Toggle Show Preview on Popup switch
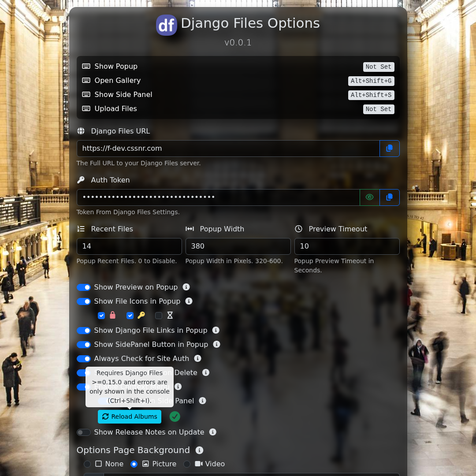The width and height of the screenshot is (476, 476). (84, 287)
